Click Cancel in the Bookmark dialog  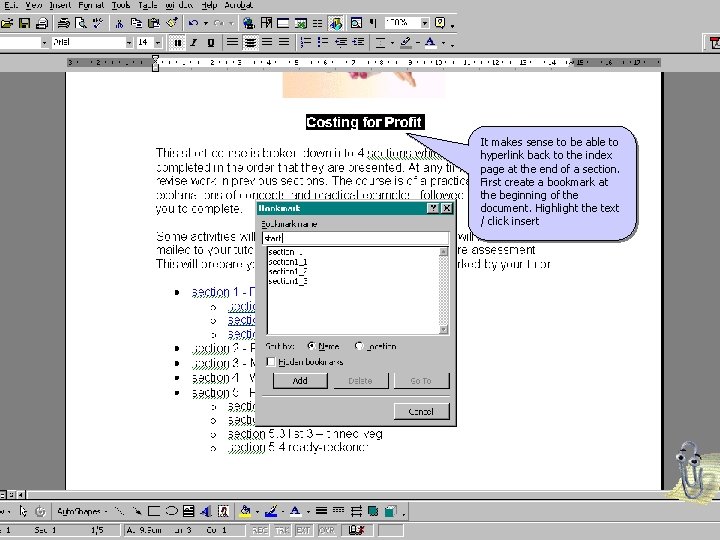click(421, 411)
